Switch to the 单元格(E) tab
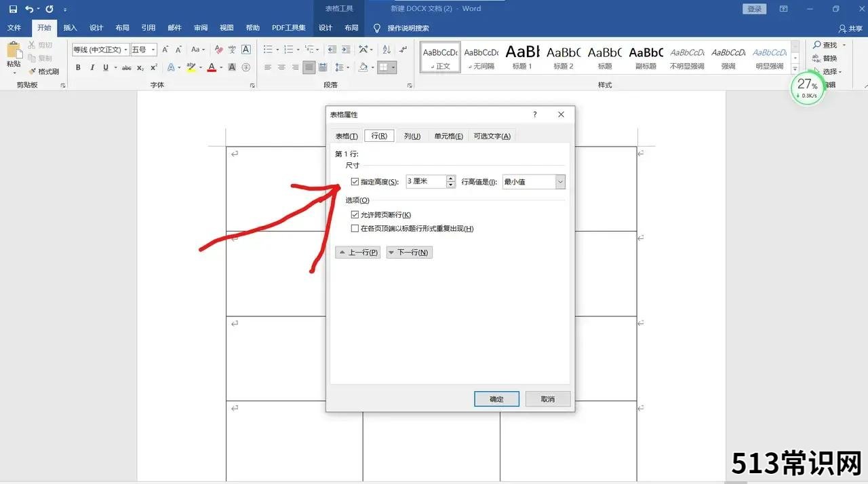868x484 pixels. (x=449, y=136)
